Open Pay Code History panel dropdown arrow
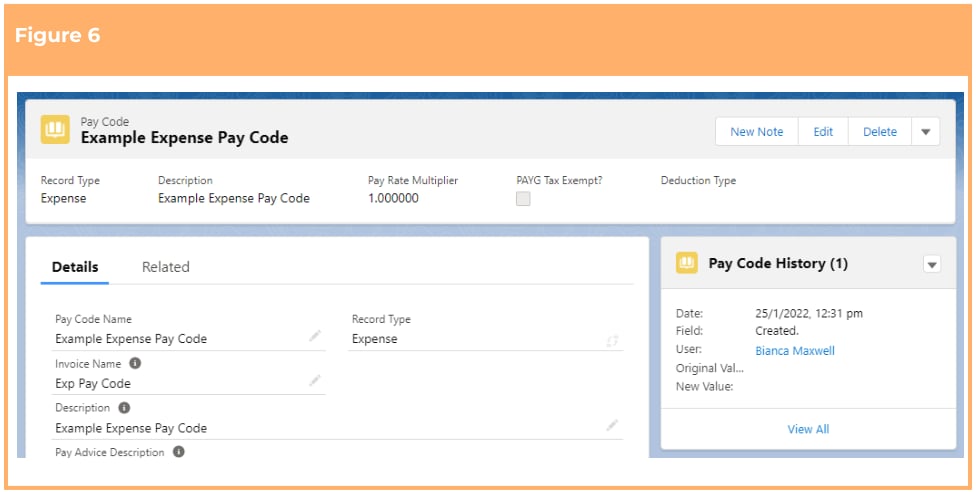976x492 pixels. point(932,265)
